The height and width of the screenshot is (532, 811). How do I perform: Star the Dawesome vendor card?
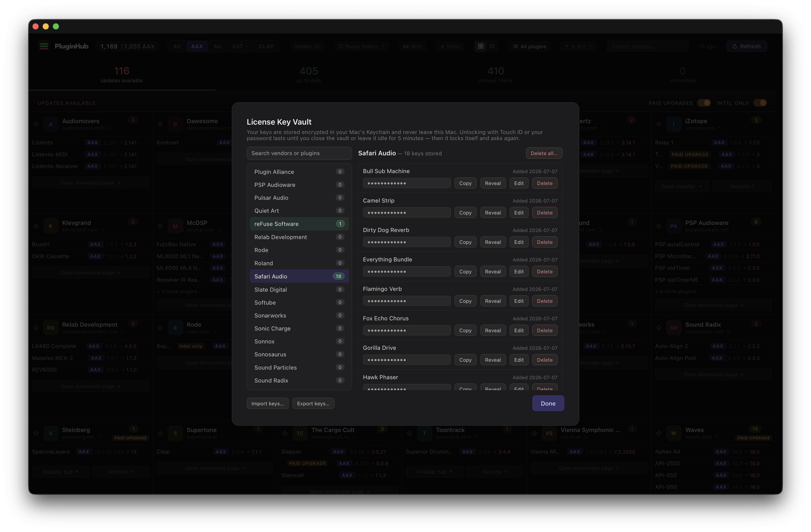pos(160,124)
